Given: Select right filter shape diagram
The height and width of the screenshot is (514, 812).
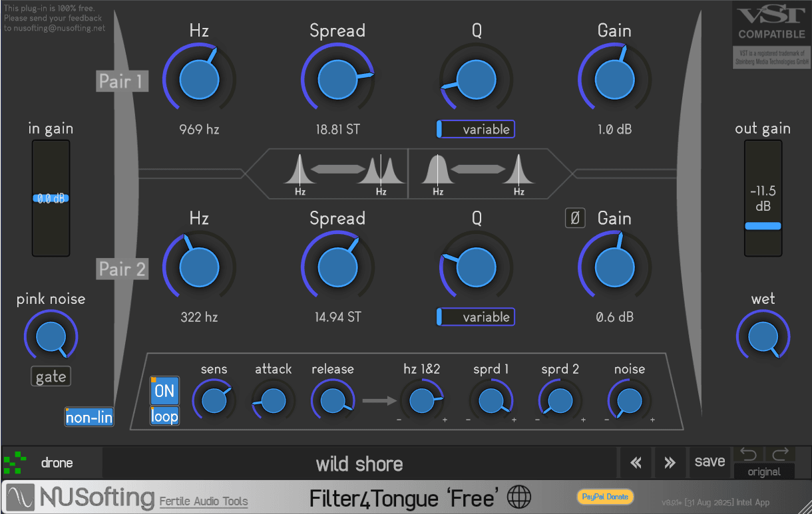Looking at the screenshot, I should pyautogui.click(x=478, y=174).
